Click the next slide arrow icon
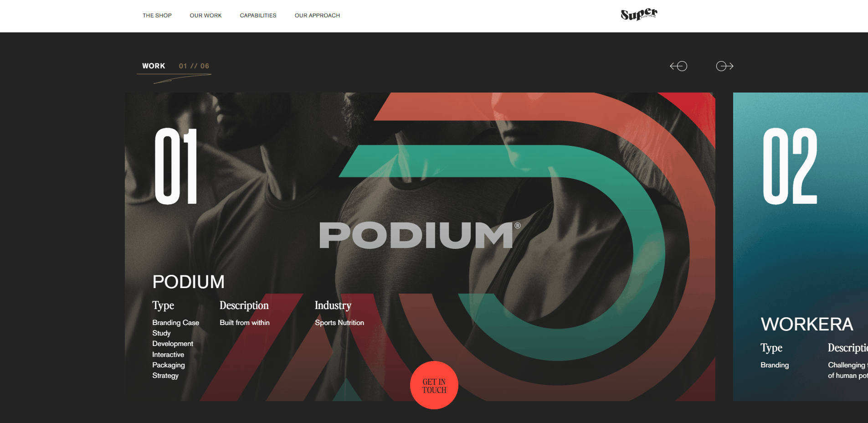 pyautogui.click(x=724, y=66)
